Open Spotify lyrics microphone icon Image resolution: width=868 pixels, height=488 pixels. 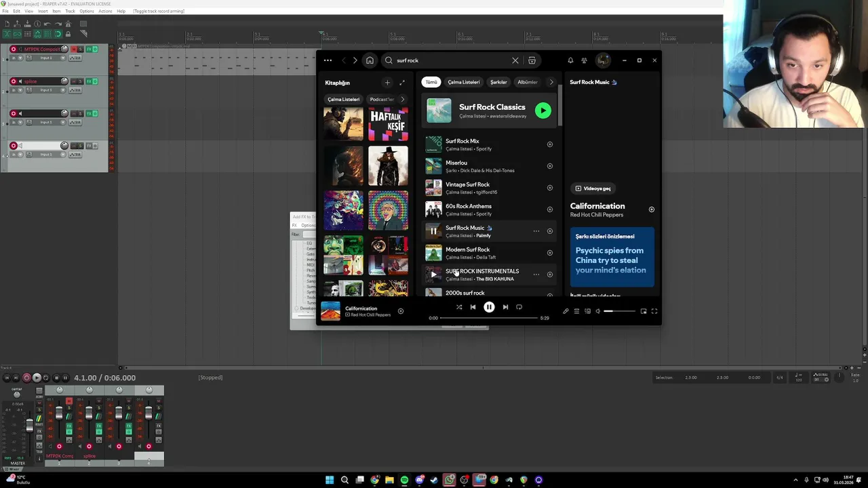coord(566,311)
